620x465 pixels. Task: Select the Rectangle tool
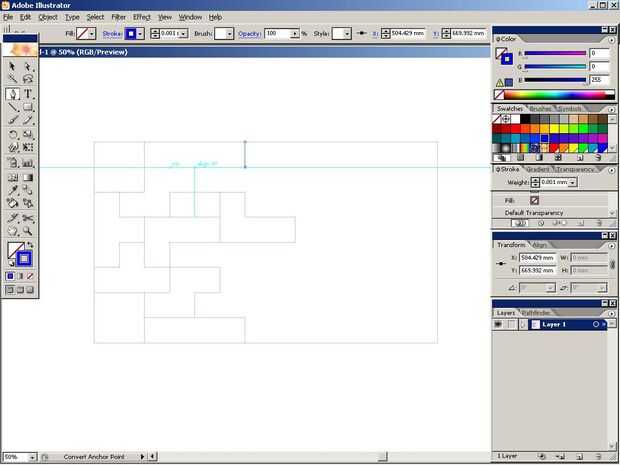pyautogui.click(x=27, y=107)
